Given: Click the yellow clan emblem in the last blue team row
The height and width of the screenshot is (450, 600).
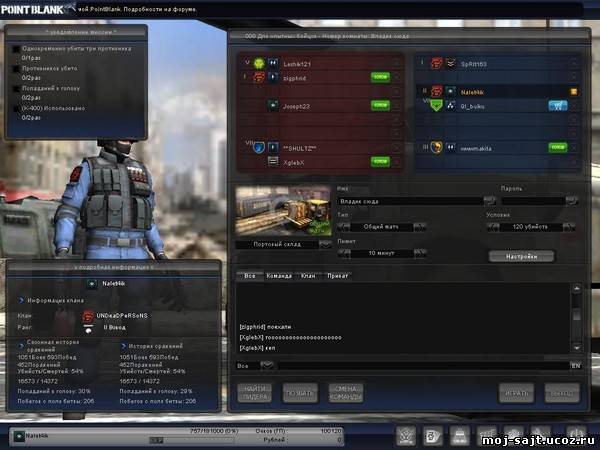Looking at the screenshot, I should (437, 147).
